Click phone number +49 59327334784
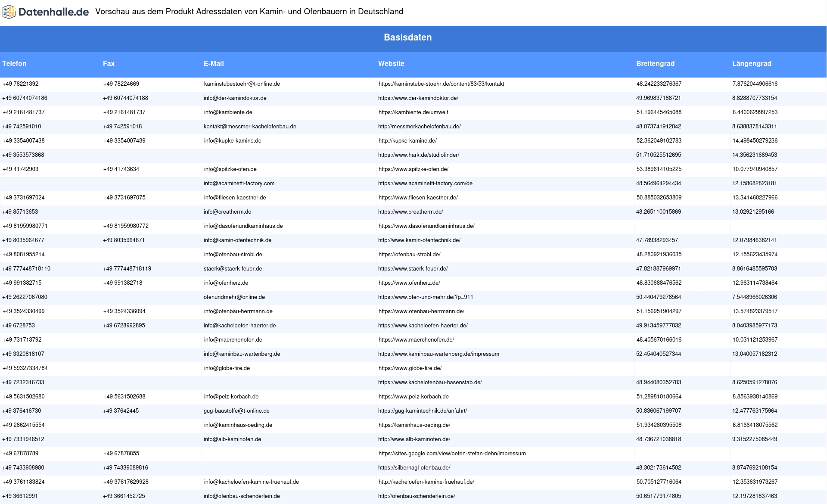Image resolution: width=827 pixels, height=504 pixels. tap(25, 368)
